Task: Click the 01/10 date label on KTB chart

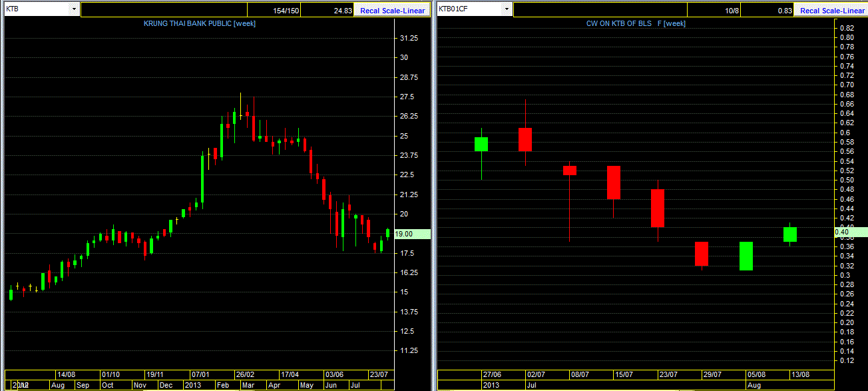Action: (110, 374)
